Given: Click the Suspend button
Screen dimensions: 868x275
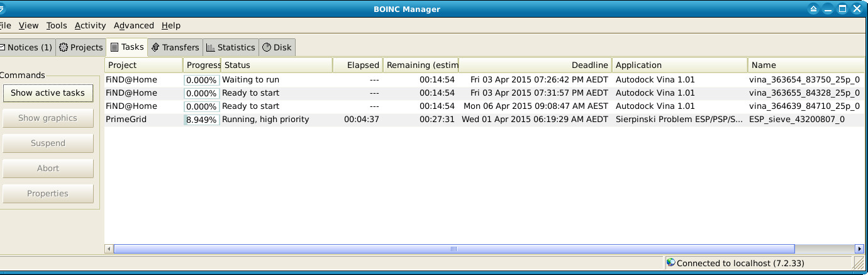Looking at the screenshot, I should (48, 143).
